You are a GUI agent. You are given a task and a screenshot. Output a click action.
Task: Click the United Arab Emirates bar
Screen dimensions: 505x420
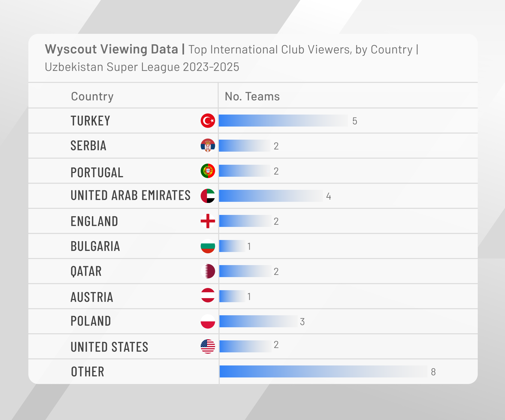271,196
